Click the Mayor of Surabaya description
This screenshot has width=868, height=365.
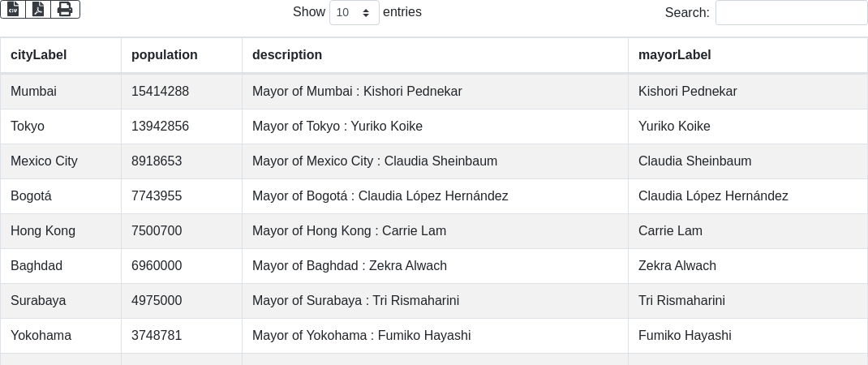[355, 301]
